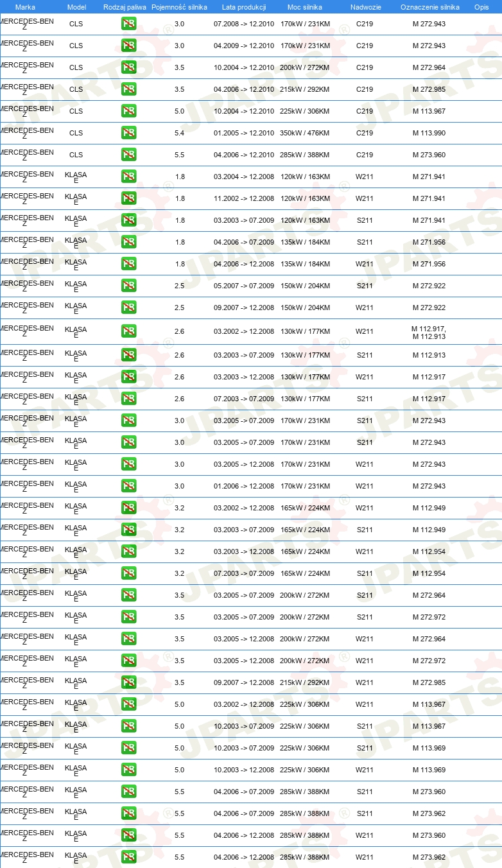Click petrol icon in Klasa E 11.2002 row
Screen dimensions: 502x868
[x=128, y=198]
